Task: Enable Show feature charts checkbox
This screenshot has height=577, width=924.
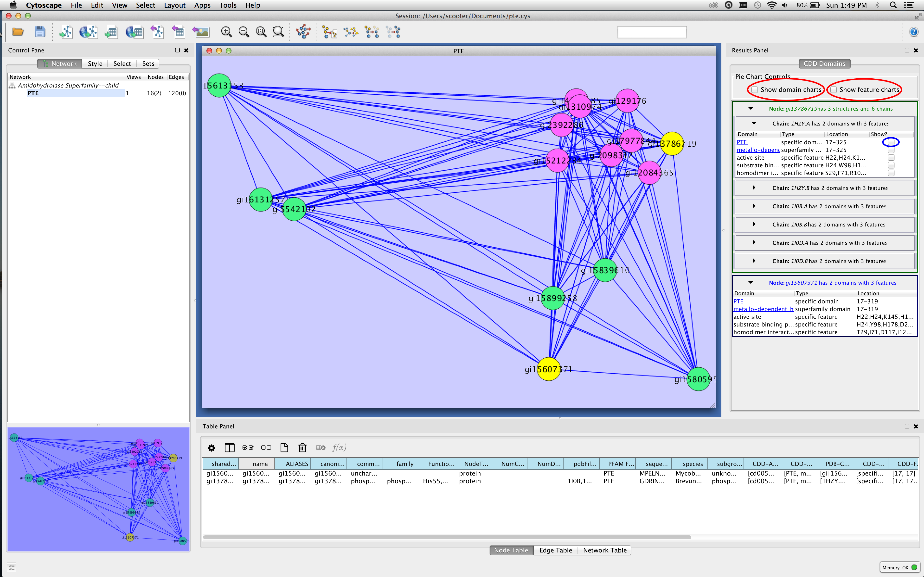Action: coord(834,90)
